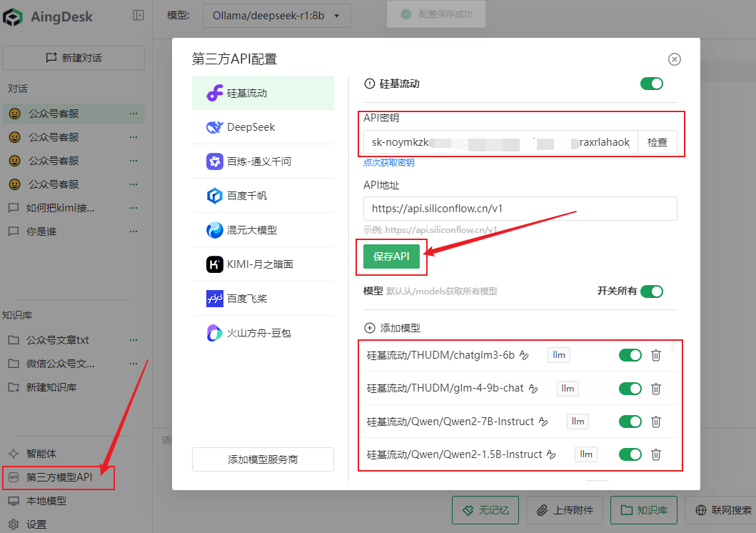The width and height of the screenshot is (756, 533).
Task: Open options for 公众号文章txt knowledge base
Action: [x=133, y=340]
